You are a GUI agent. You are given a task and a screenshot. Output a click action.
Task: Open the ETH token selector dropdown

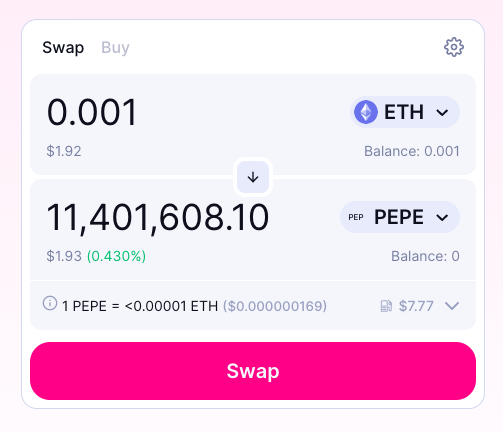(x=405, y=112)
